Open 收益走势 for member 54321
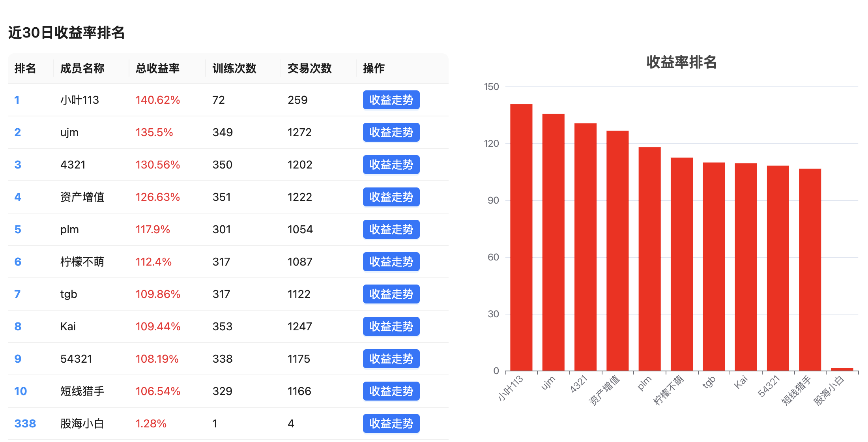 [x=391, y=359]
